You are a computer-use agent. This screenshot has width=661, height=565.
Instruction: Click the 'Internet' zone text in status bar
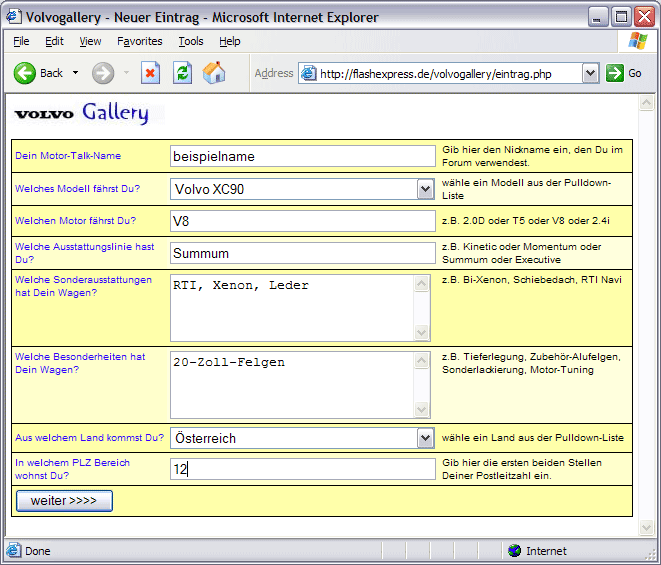coord(546,551)
